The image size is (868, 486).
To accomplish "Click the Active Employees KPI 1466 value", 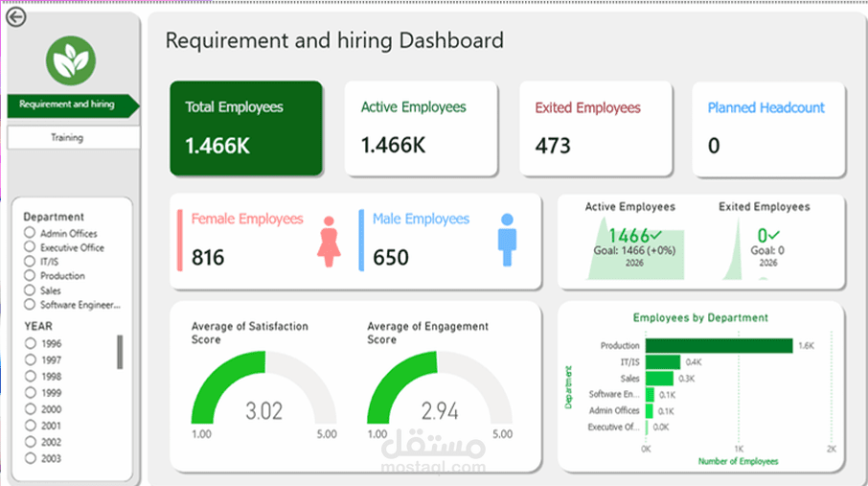I will coord(628,236).
